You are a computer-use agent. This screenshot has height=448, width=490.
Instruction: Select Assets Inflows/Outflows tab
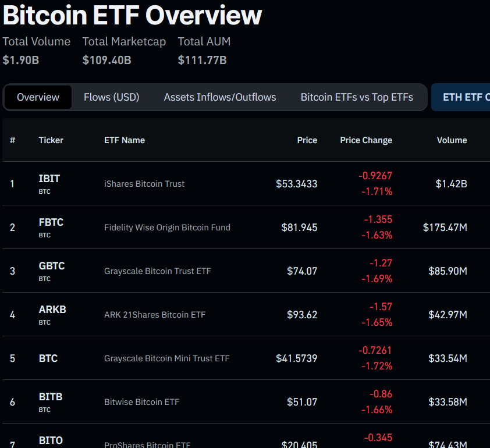pyautogui.click(x=220, y=97)
